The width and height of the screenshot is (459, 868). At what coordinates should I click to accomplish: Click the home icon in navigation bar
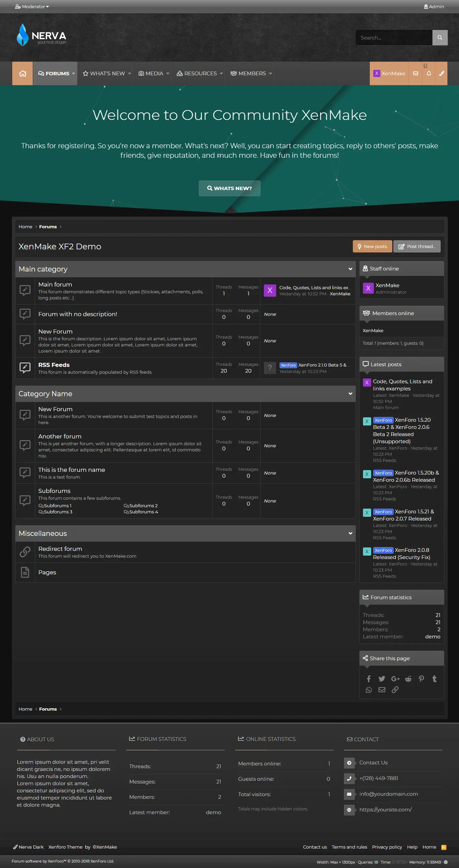(22, 73)
